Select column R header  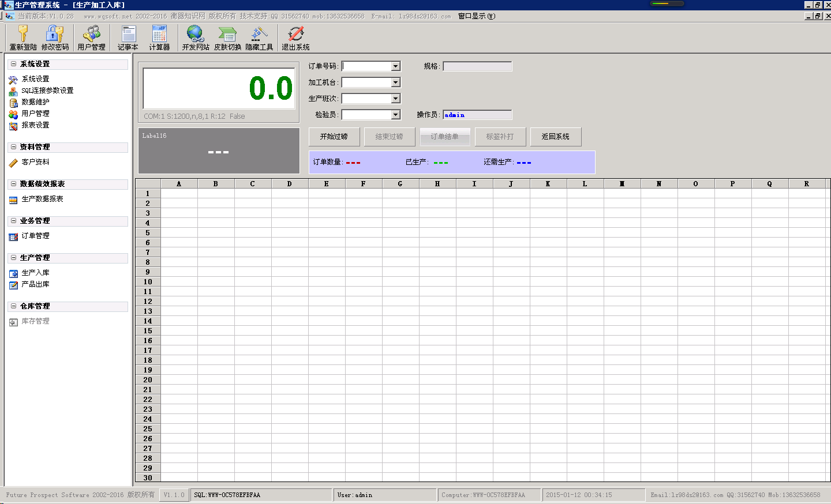(x=807, y=184)
